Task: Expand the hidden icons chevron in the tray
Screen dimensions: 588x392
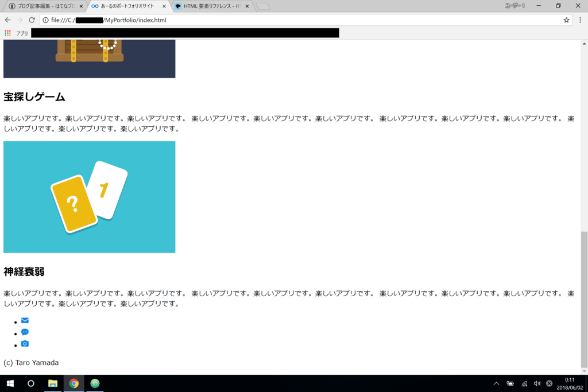Action: coord(496,383)
